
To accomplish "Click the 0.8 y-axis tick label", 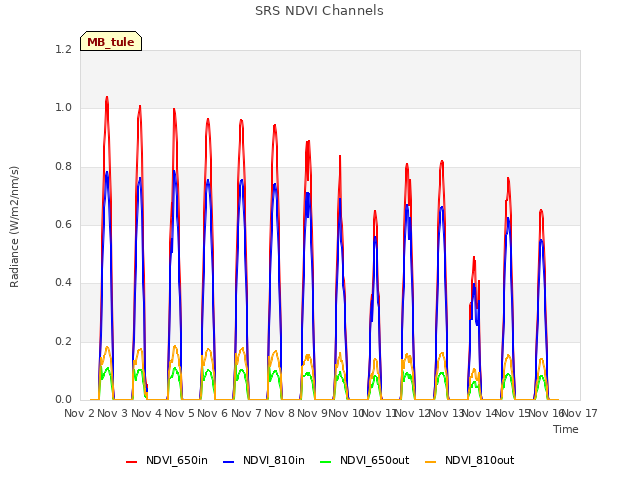I will (x=63, y=166).
